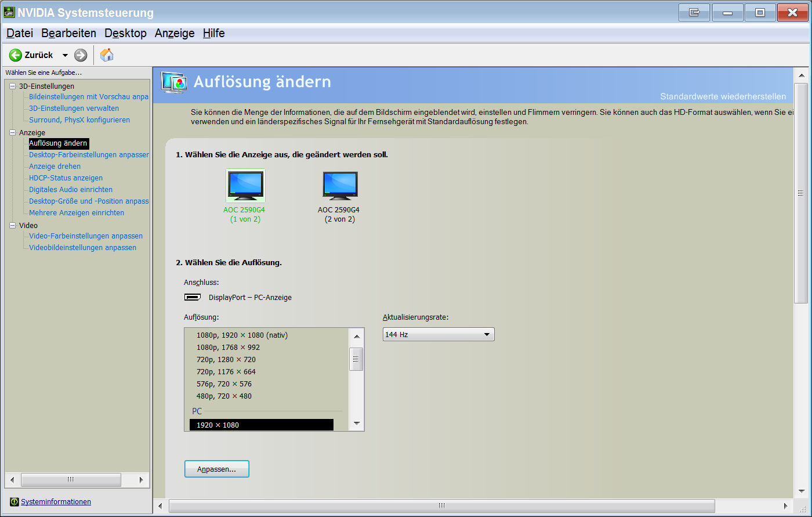The height and width of the screenshot is (517, 812).
Task: Click the grey forward arrow icon
Action: [81, 55]
